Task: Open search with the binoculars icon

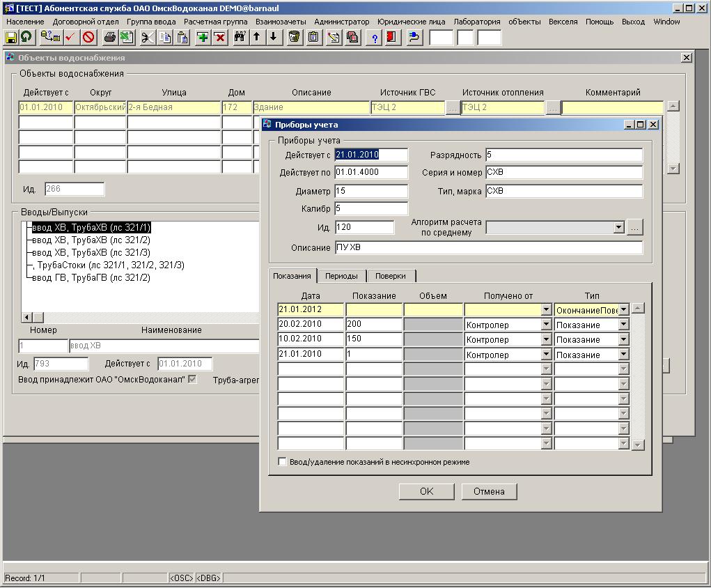Action: click(x=240, y=38)
